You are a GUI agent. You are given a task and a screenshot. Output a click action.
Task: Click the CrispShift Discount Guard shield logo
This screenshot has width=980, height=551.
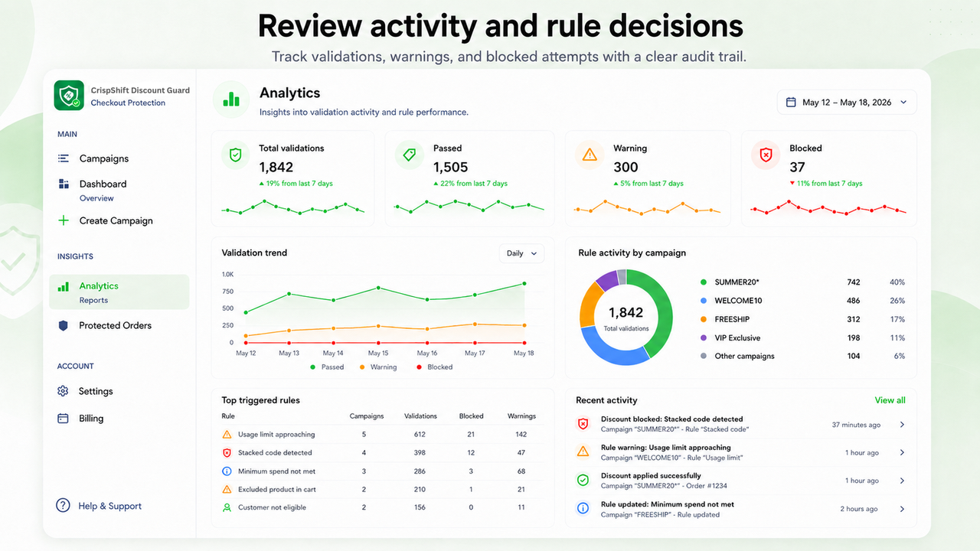(x=69, y=96)
